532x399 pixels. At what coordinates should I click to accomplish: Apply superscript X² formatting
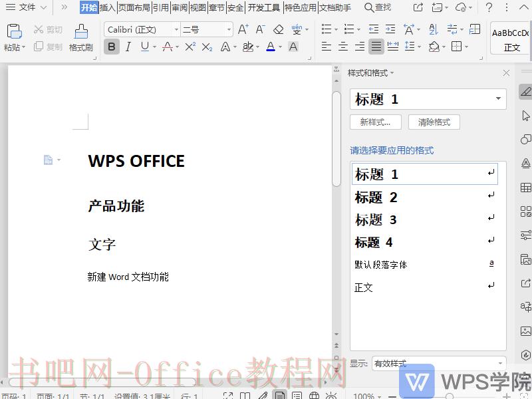tap(190, 47)
